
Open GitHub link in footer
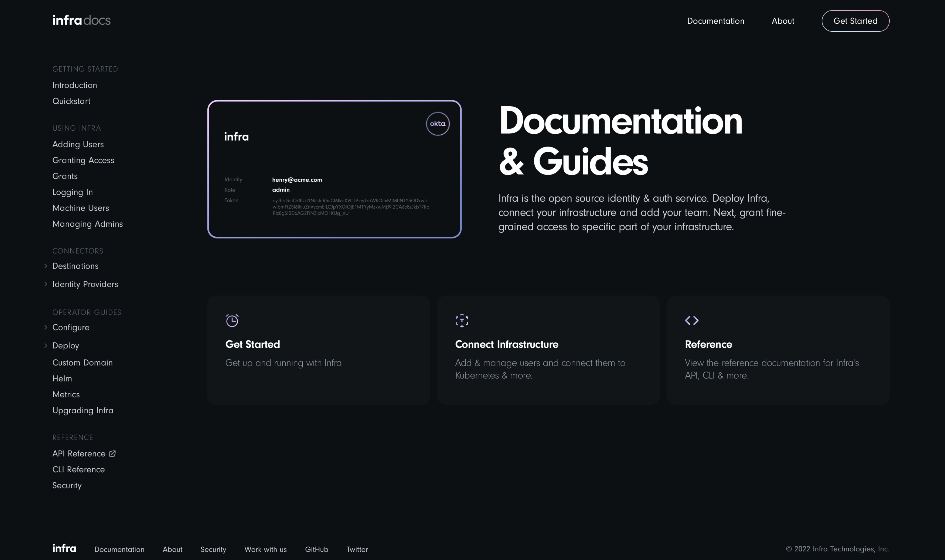coord(317,550)
